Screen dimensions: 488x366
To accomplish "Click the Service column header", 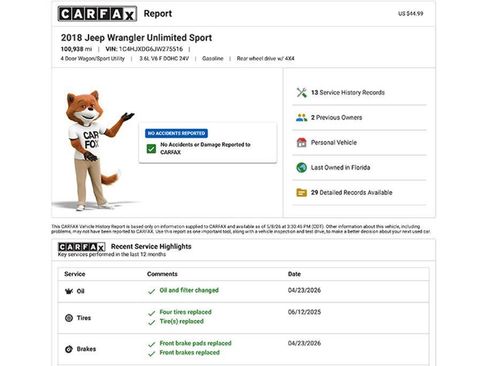I will point(75,274).
